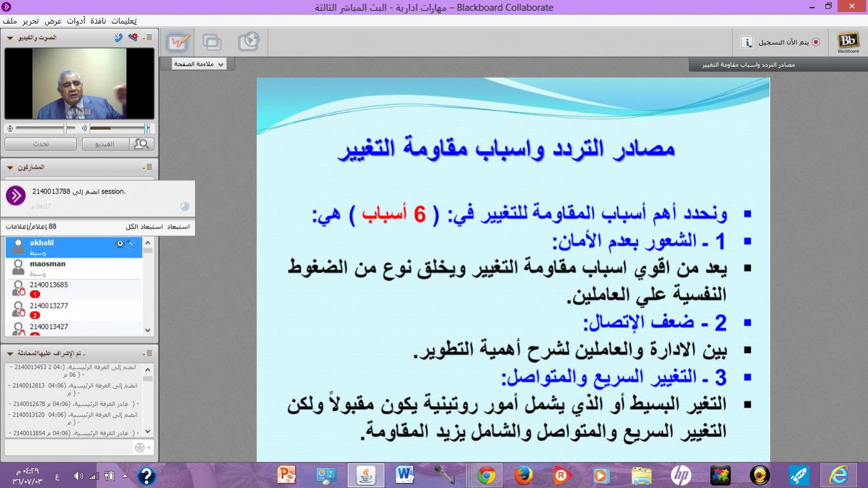Collapse the المشاركون participants panel triangle
This screenshot has width=868, height=488.
(10, 167)
